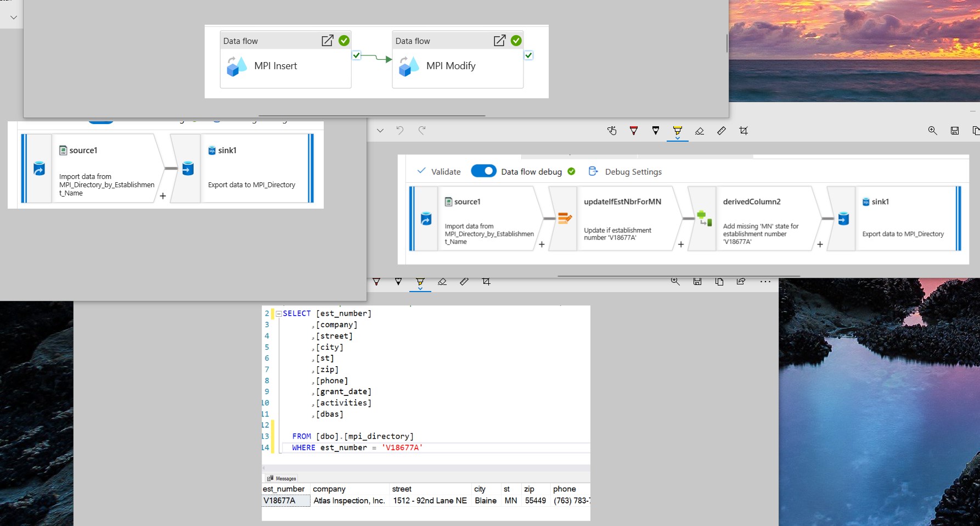Pick the red pen above the SQL query snip
Image resolution: width=980 pixels, height=526 pixels.
coord(376,282)
